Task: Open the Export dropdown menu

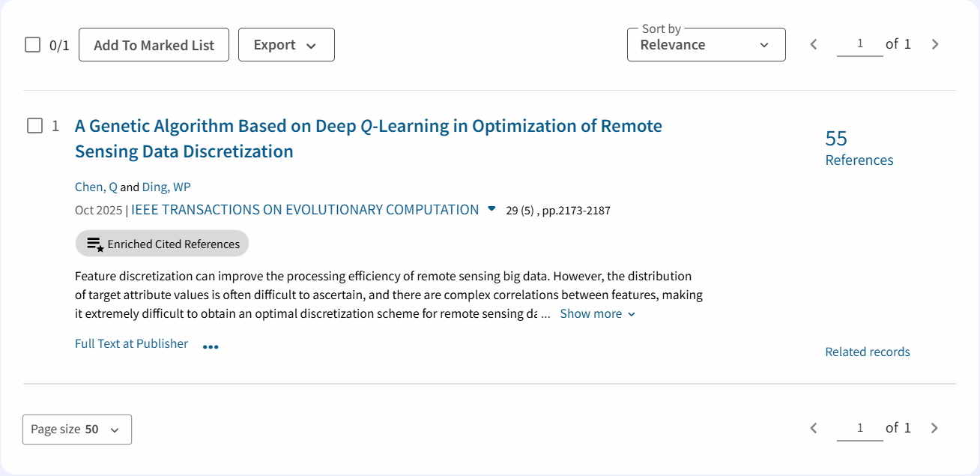Action: tap(286, 45)
